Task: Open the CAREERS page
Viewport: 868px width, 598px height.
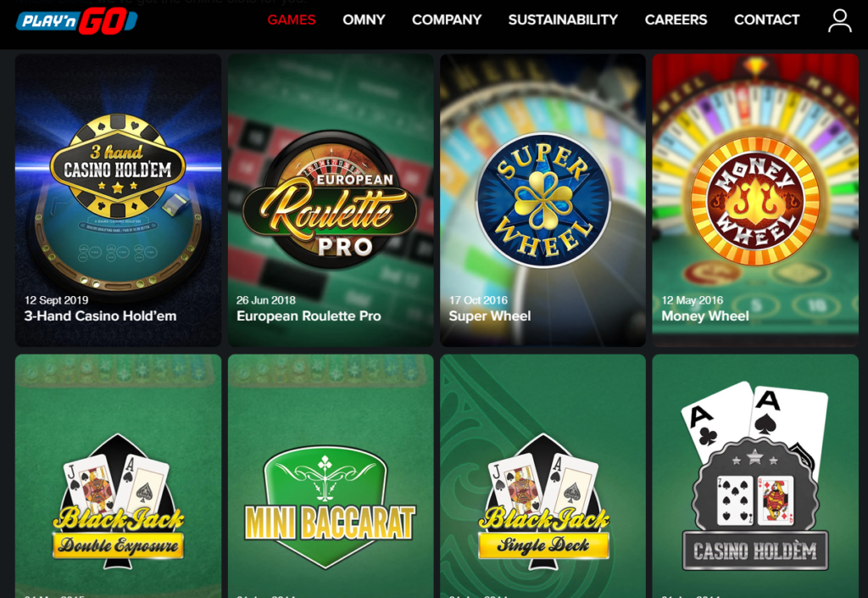Action: [x=676, y=20]
